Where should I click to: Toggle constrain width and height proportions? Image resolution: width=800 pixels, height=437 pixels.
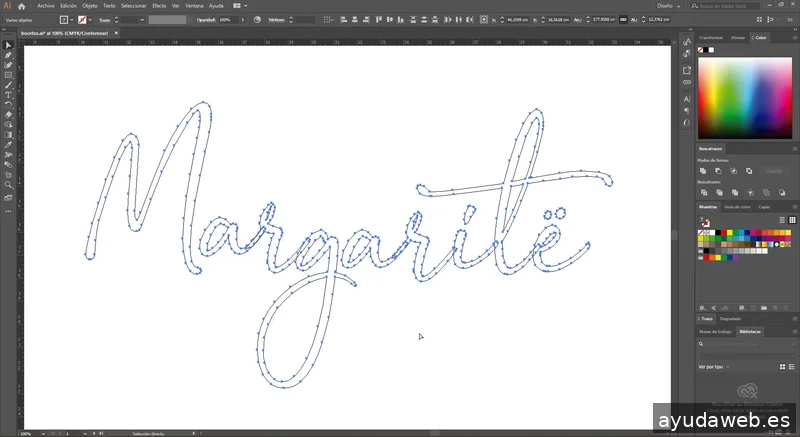click(x=623, y=20)
